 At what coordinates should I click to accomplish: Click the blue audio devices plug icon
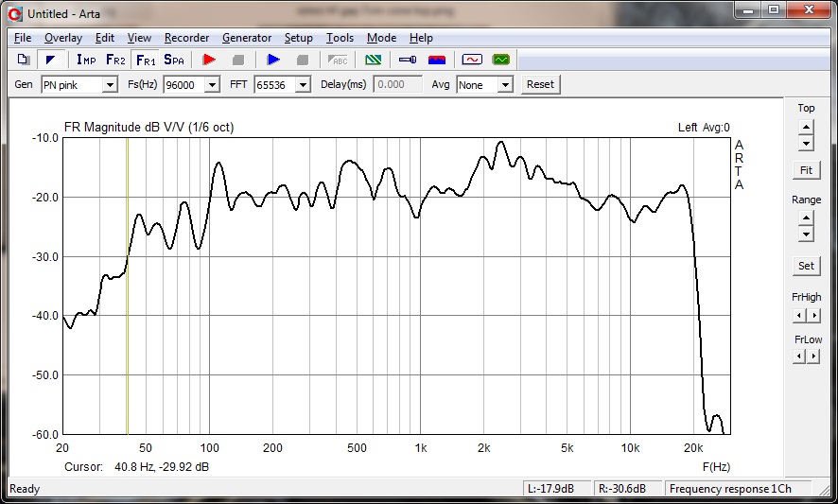[408, 60]
